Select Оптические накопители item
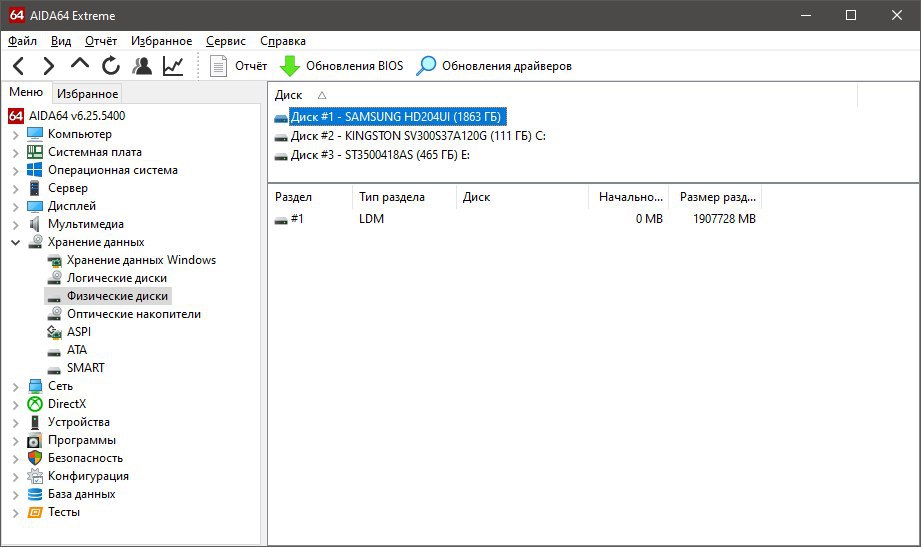The height and width of the screenshot is (547, 921). click(x=134, y=314)
